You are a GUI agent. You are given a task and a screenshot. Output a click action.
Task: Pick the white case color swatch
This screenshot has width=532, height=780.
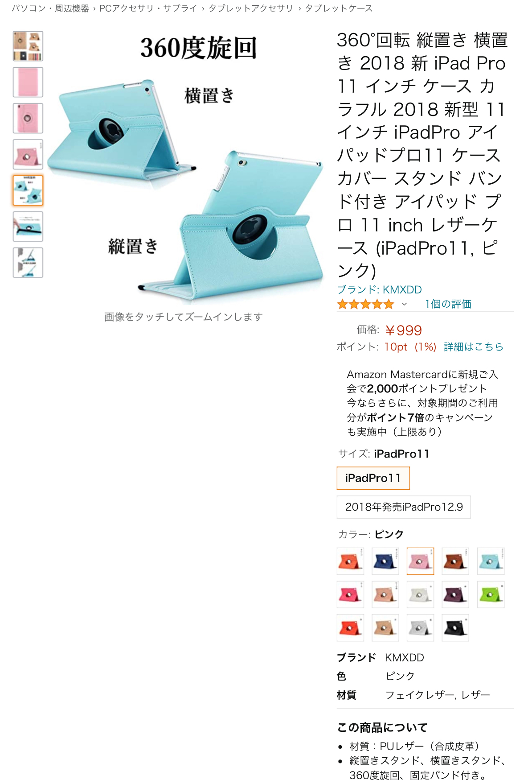point(420,594)
